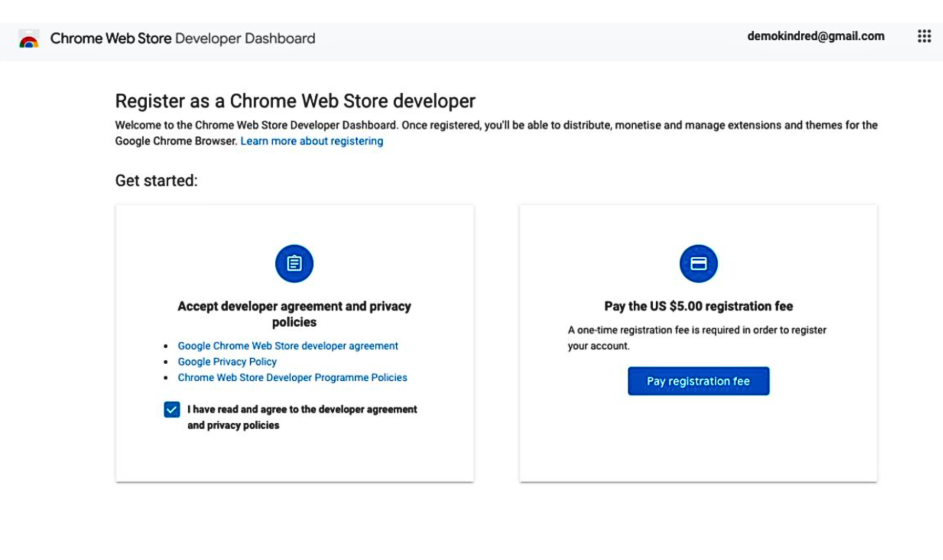
Task: Uncheck the developer agreement checkbox
Action: pyautogui.click(x=172, y=409)
